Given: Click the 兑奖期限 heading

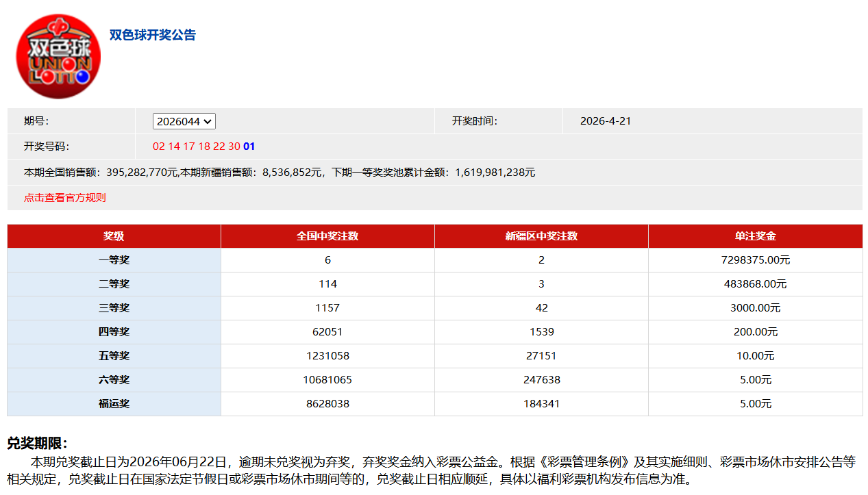Looking at the screenshot, I should (38, 444).
